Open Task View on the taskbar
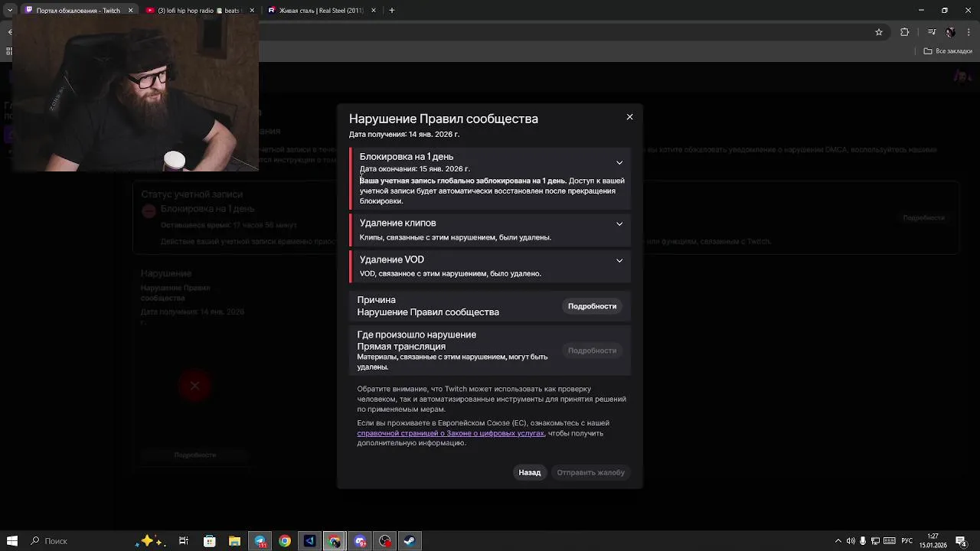This screenshot has width=980, height=551. pos(184,541)
